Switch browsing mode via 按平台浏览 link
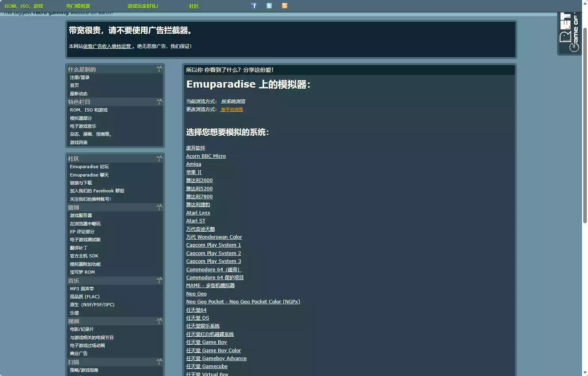Viewport: 588px width, 376px height. [232, 109]
